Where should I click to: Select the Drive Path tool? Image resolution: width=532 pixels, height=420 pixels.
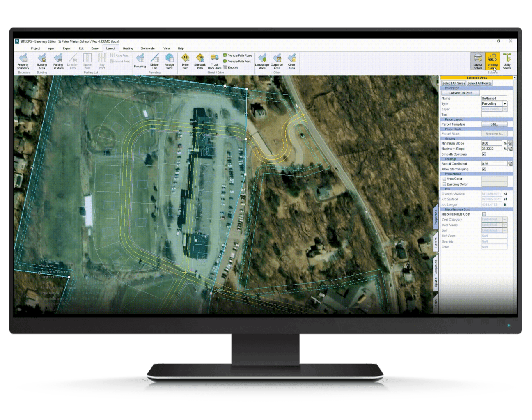[186, 62]
